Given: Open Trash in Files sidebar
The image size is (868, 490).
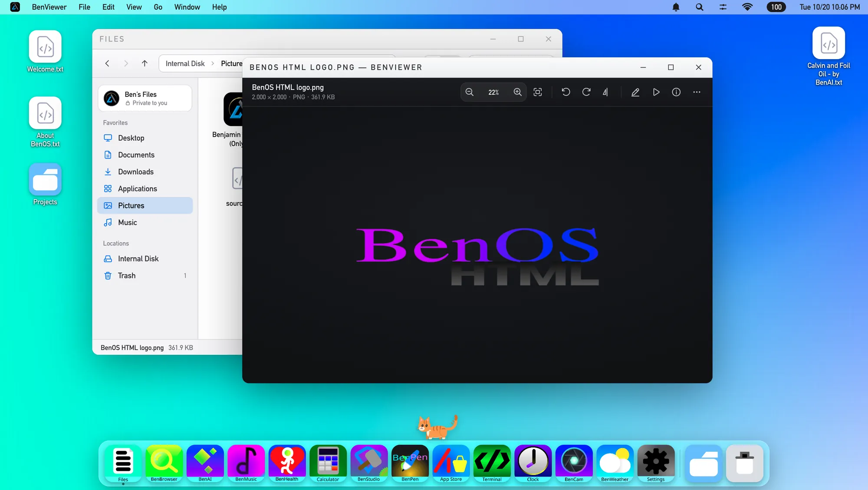Looking at the screenshot, I should [145, 275].
